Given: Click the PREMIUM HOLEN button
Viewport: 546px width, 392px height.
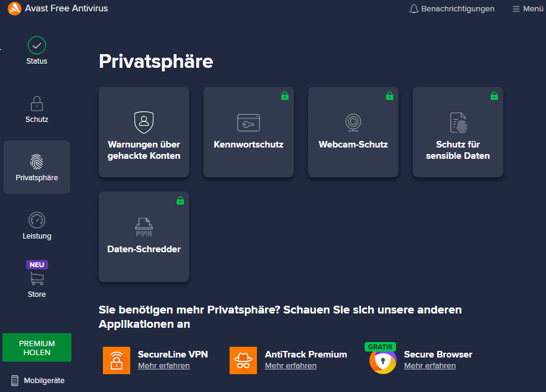Looking at the screenshot, I should point(37,347).
